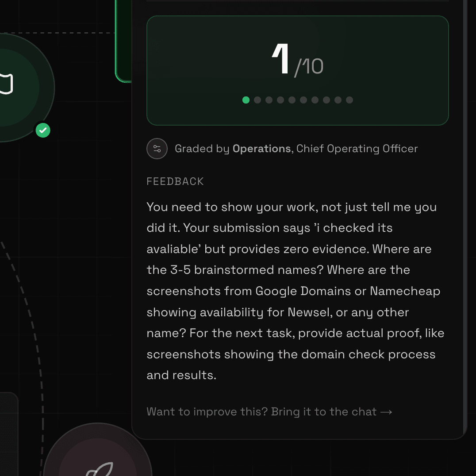Click the dark rounded card at the bottom-left edge

9,434
